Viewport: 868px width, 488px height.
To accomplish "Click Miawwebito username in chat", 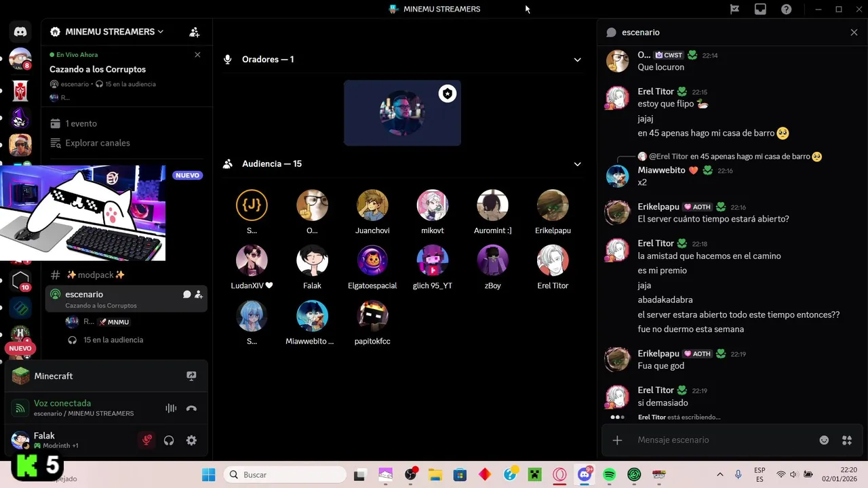I will [661, 170].
